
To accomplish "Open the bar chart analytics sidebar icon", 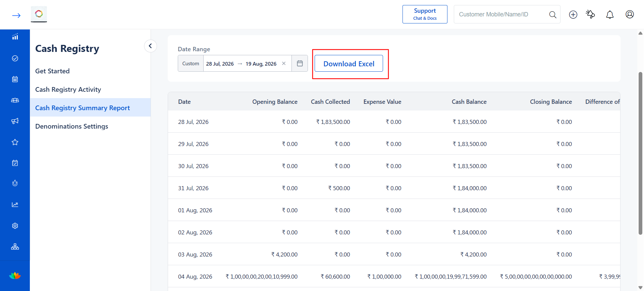I will [x=15, y=37].
